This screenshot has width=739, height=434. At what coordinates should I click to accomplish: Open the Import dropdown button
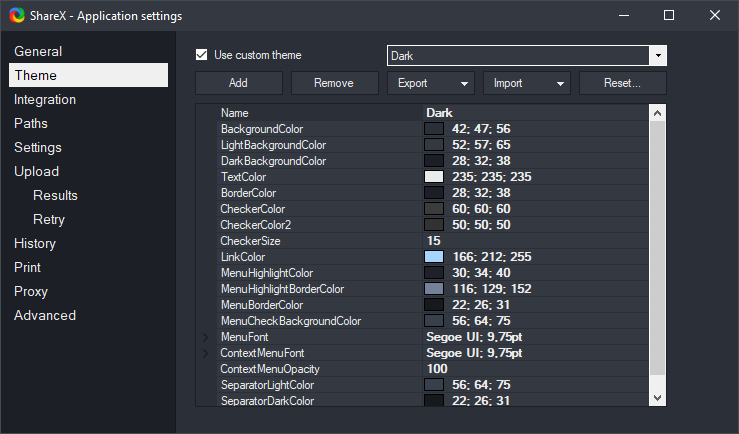(x=526, y=83)
